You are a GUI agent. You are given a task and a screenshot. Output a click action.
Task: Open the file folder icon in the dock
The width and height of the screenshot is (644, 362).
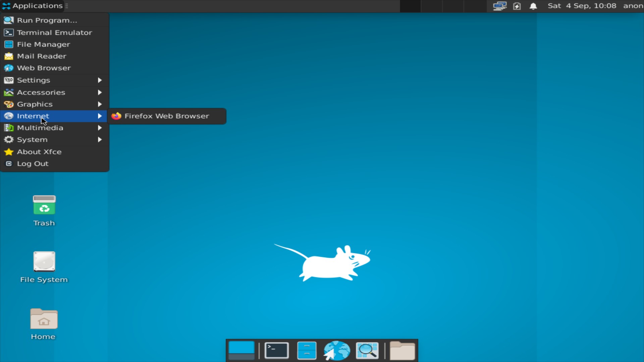tap(402, 350)
